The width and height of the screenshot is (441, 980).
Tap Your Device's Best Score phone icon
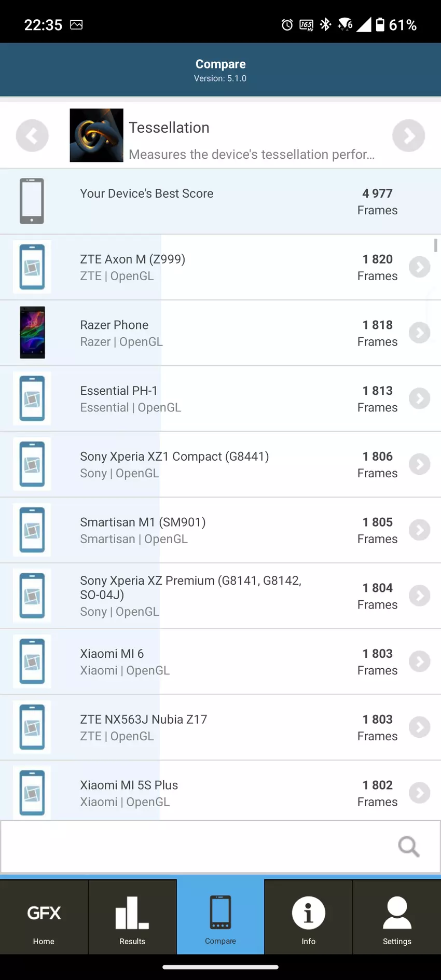point(32,201)
